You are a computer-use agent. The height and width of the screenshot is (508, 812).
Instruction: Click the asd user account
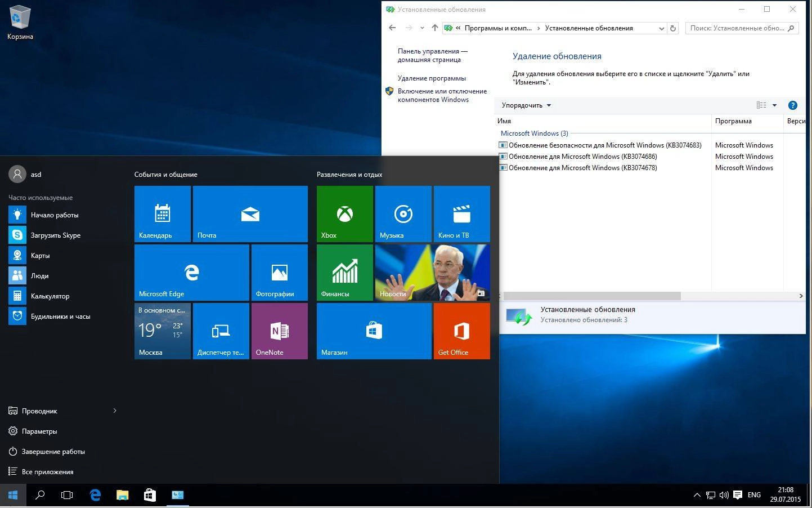pos(25,175)
